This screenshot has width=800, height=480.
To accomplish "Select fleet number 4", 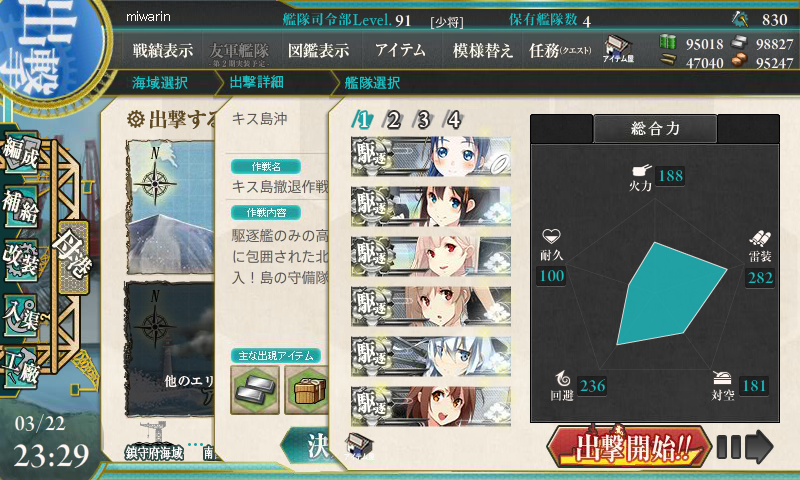I will click(454, 120).
